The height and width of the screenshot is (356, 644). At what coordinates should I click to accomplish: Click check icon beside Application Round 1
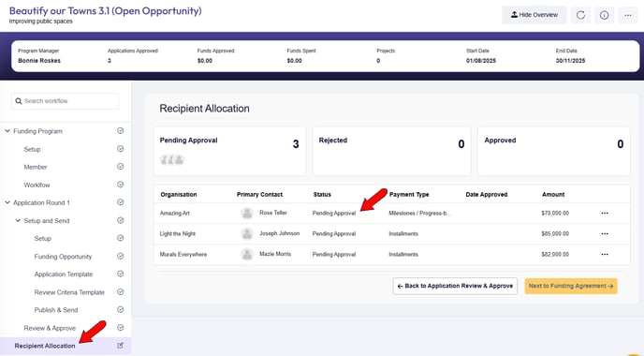tap(121, 202)
